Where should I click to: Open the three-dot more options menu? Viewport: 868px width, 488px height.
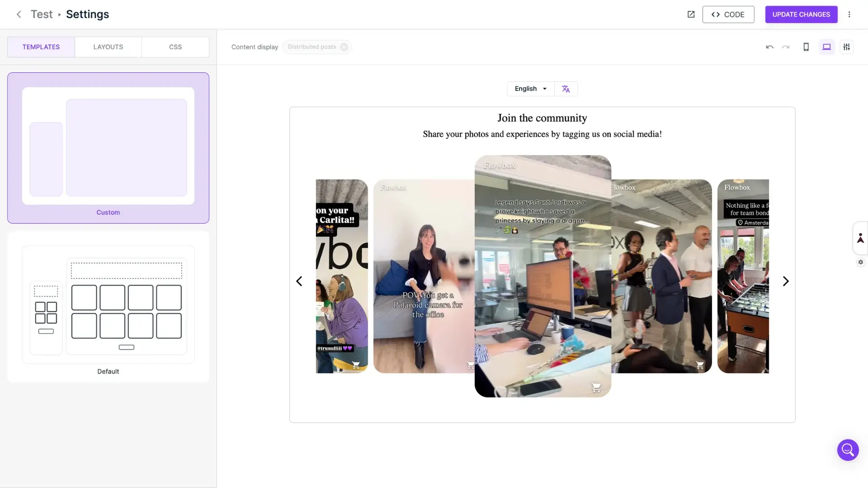pyautogui.click(x=849, y=14)
